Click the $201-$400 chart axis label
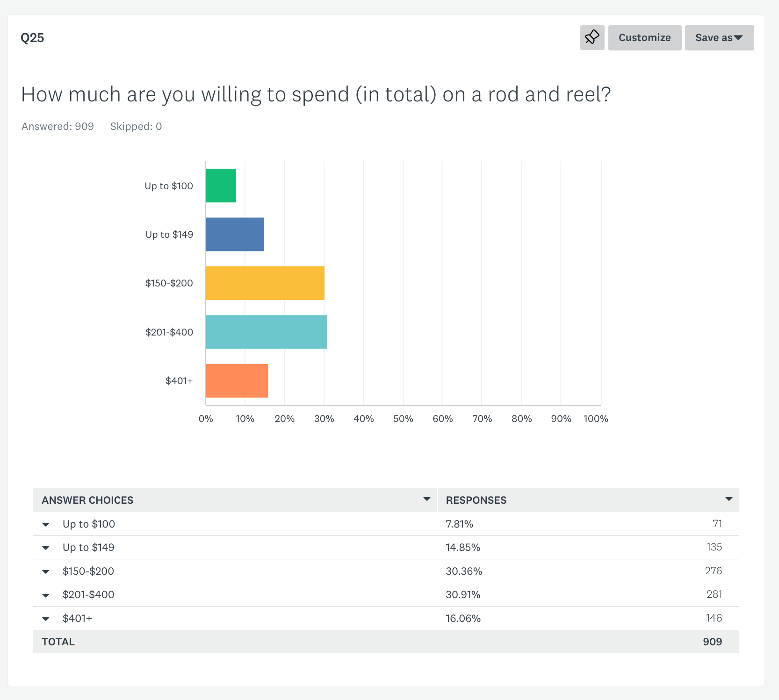 (169, 332)
